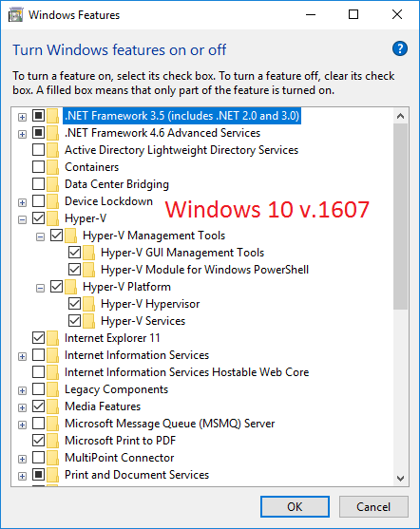This screenshot has height=529, width=420.
Task: Select the Data Center Bridging row text
Action: tap(117, 184)
